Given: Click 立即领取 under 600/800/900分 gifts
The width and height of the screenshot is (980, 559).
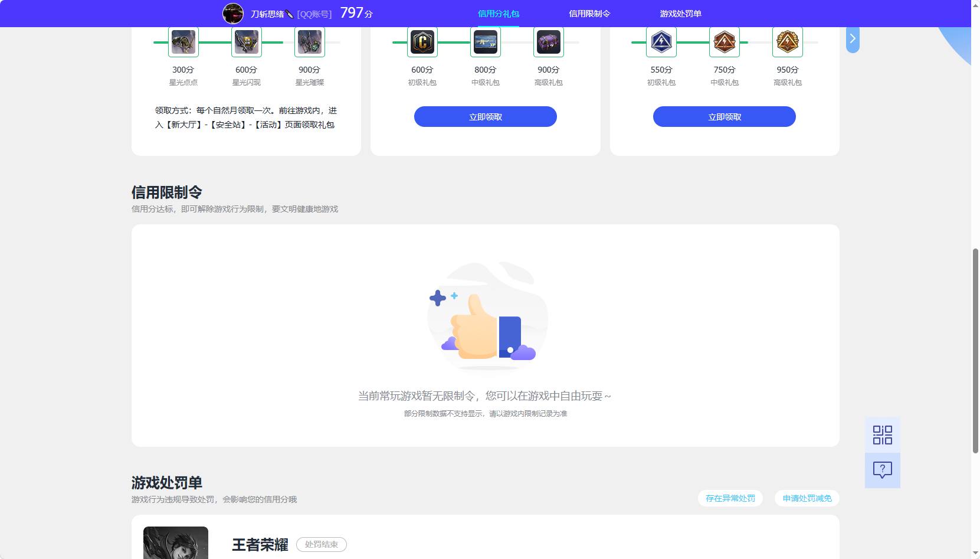Looking at the screenshot, I should click(486, 117).
